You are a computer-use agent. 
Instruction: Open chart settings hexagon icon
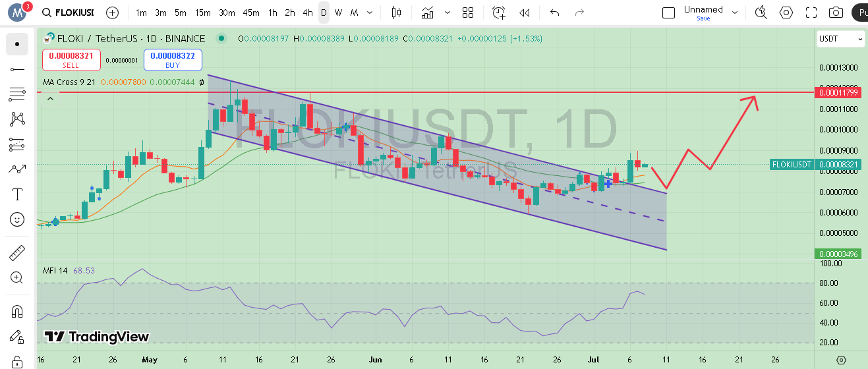coord(786,13)
